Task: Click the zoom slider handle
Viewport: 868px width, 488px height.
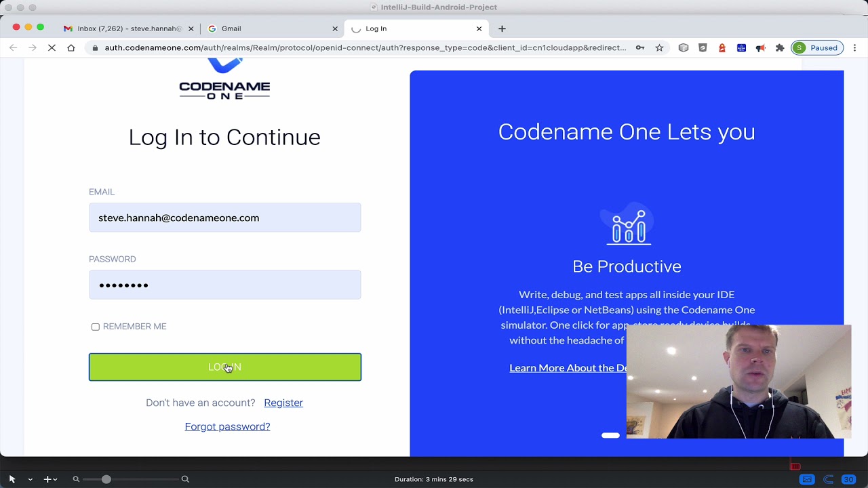Action: [x=106, y=479]
